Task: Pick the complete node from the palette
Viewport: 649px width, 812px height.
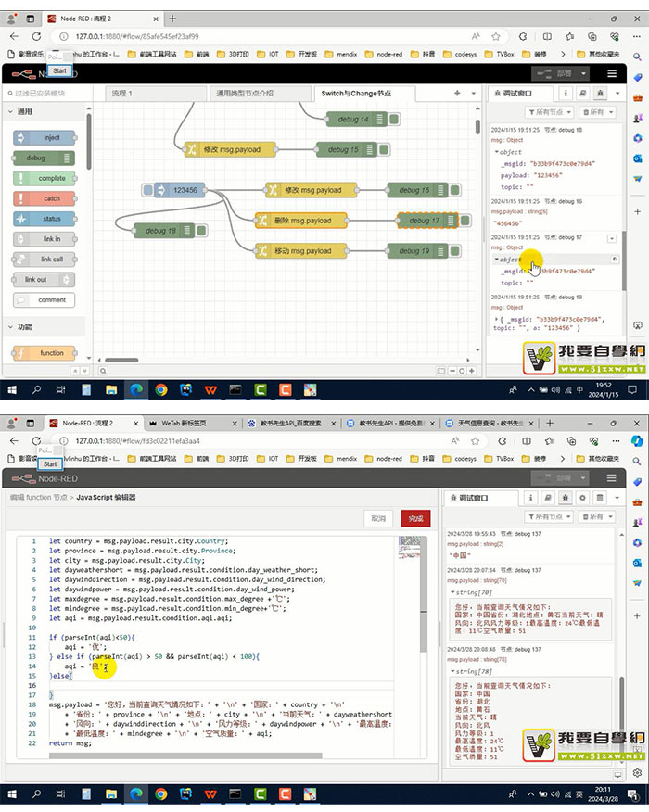Action: (45, 178)
